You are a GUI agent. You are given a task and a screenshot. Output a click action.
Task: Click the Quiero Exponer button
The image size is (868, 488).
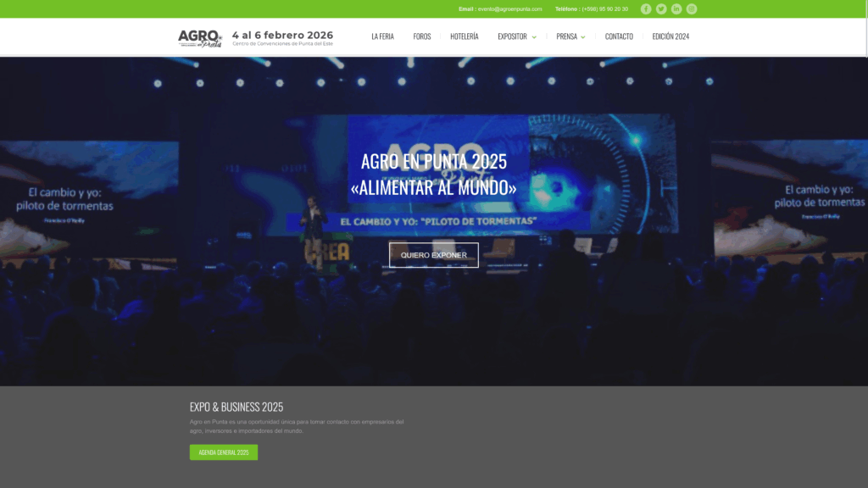point(433,255)
